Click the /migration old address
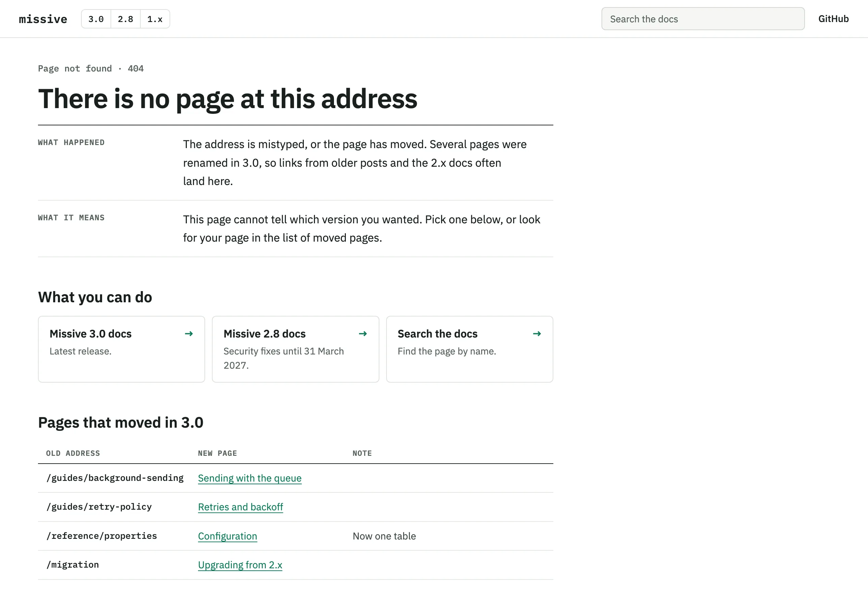 tap(73, 565)
